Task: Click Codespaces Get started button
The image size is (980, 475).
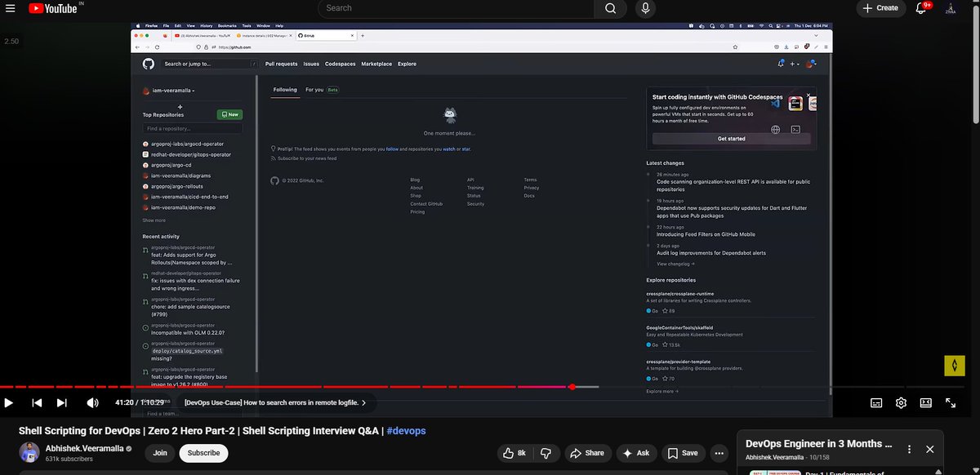Action: point(731,139)
